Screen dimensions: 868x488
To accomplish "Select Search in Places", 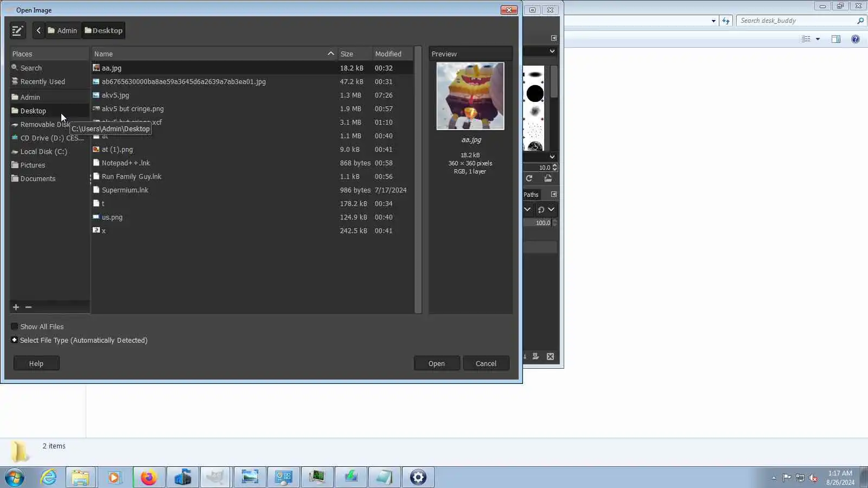I will [49, 68].
